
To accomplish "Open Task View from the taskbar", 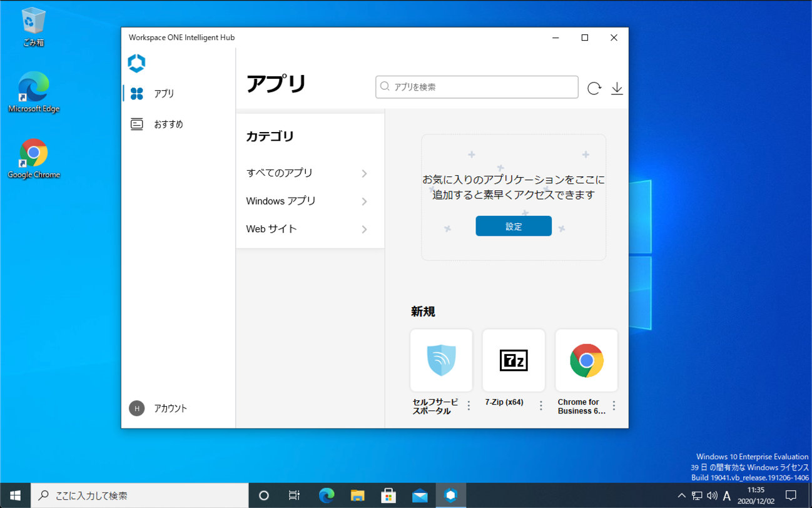I will [294, 495].
